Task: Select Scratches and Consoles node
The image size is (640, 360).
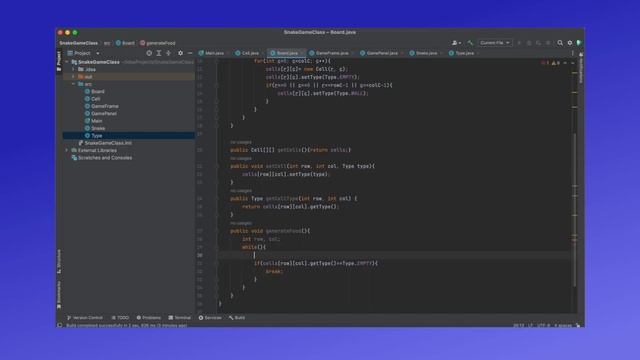Action: (x=105, y=158)
